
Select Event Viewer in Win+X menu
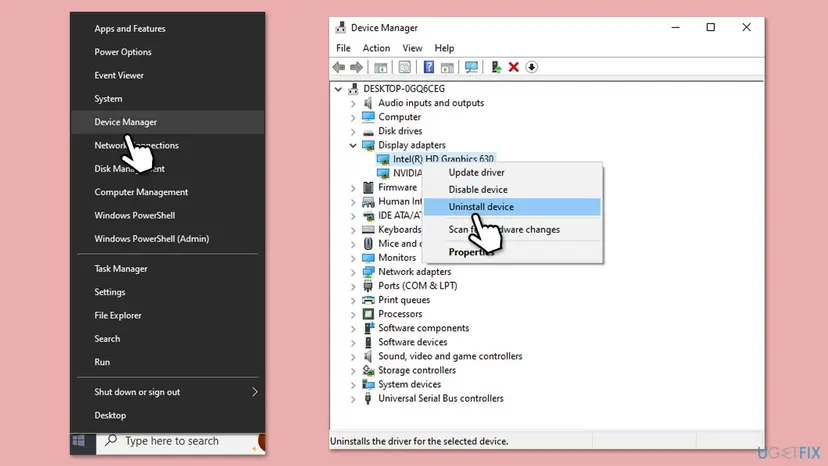coord(168,75)
